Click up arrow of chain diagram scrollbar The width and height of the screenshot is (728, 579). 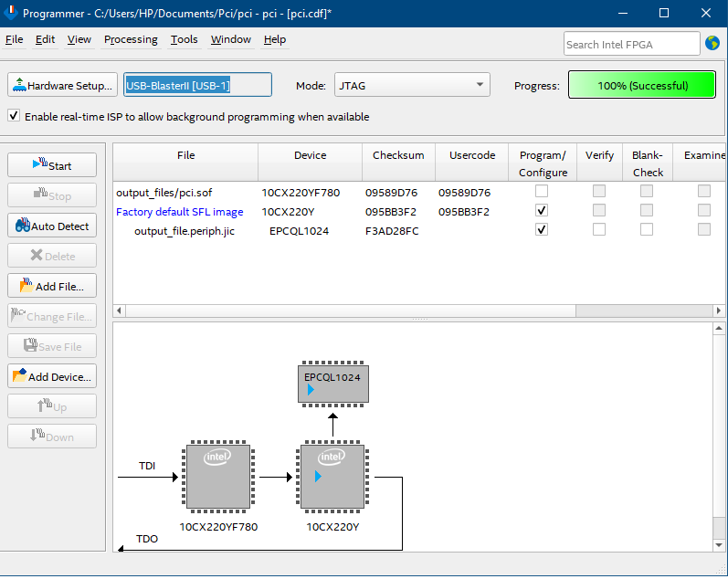click(x=719, y=329)
